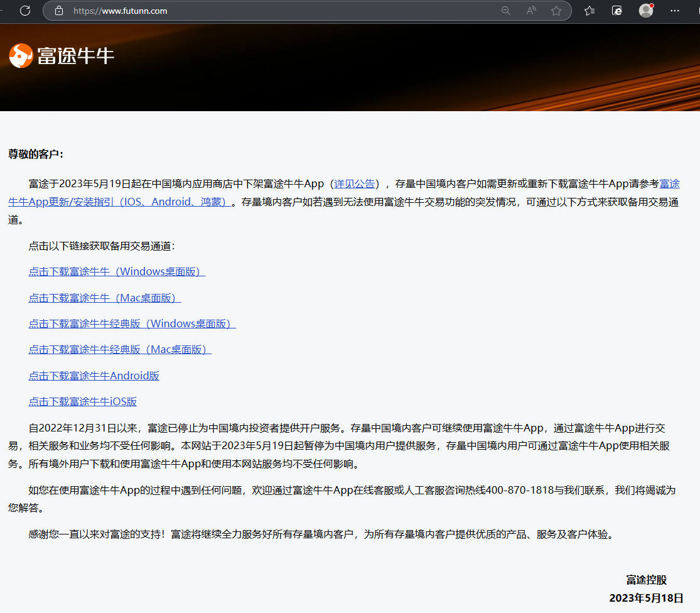Click the 富途牛牛 logo in the header
700x613 pixels.
pyautogui.click(x=62, y=56)
